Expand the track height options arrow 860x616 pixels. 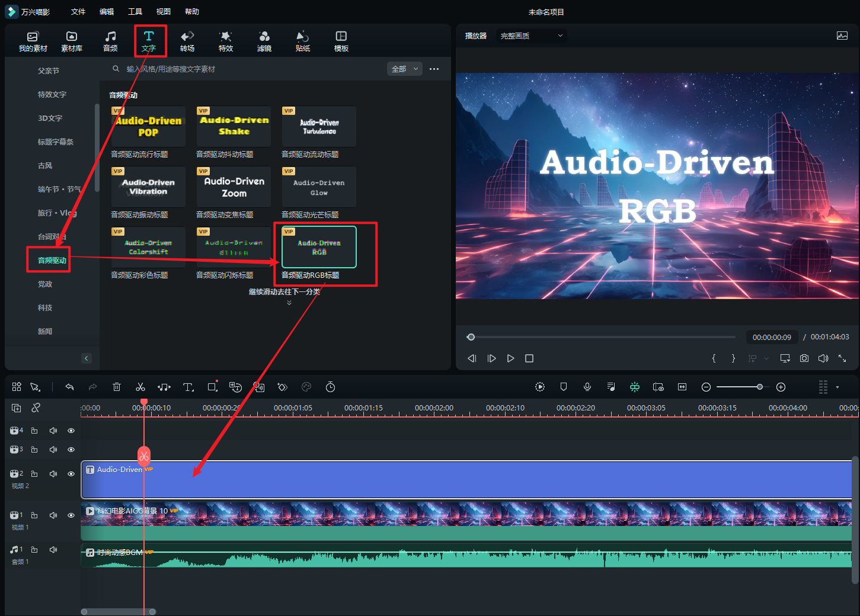pyautogui.click(x=837, y=387)
